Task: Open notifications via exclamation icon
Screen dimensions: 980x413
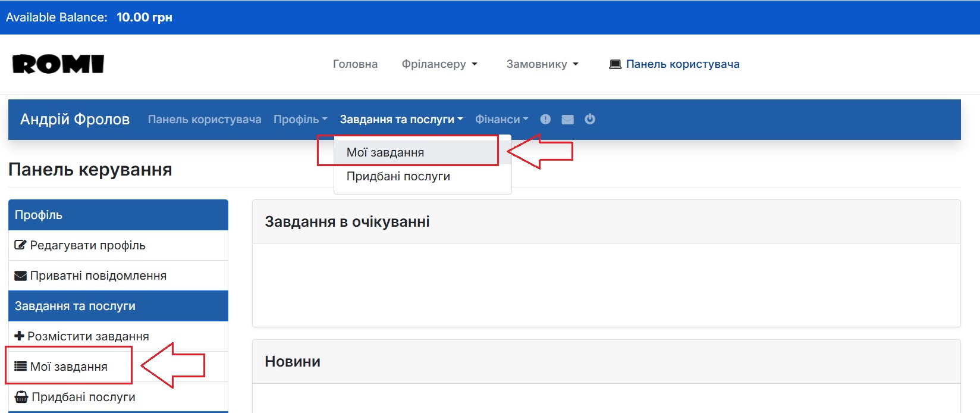Action: pos(545,120)
